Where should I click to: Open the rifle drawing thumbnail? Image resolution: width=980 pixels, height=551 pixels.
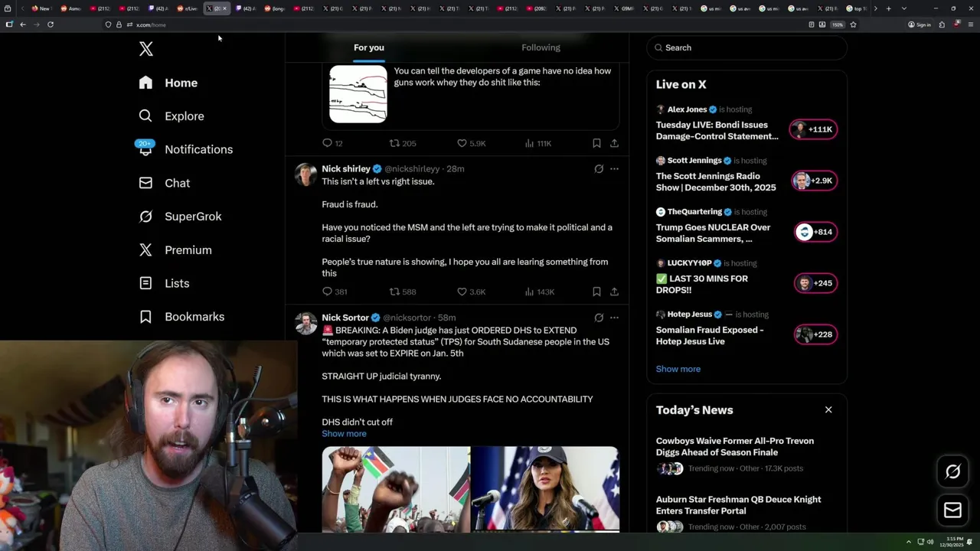[x=358, y=94]
